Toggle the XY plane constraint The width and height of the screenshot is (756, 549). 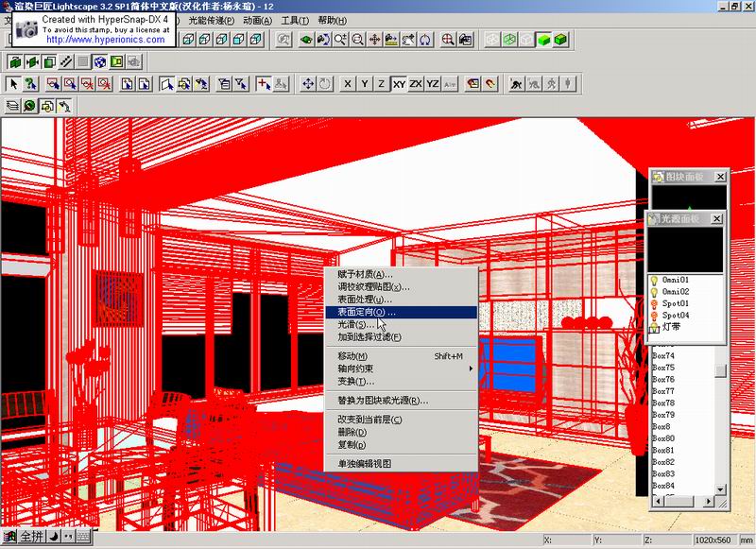(x=399, y=84)
